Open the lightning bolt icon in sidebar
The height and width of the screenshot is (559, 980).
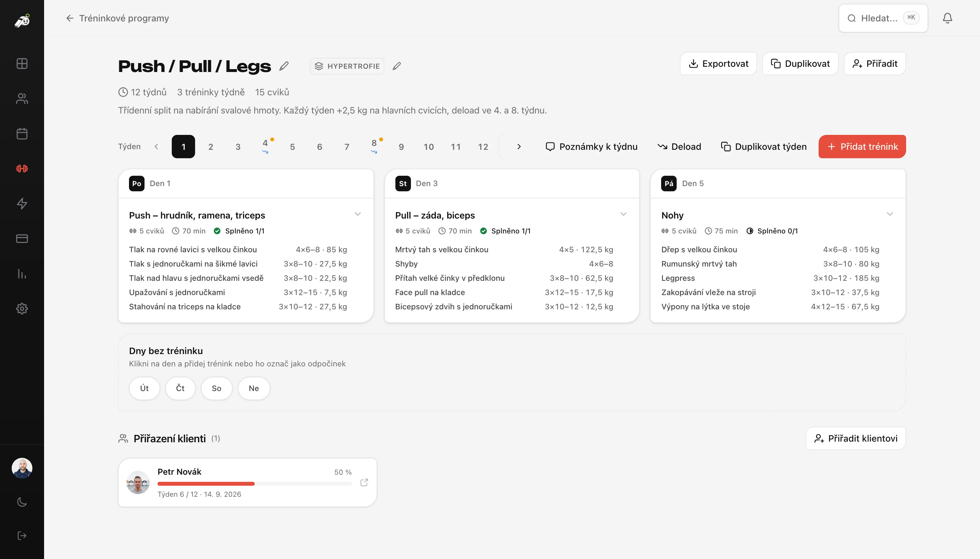pyautogui.click(x=22, y=204)
